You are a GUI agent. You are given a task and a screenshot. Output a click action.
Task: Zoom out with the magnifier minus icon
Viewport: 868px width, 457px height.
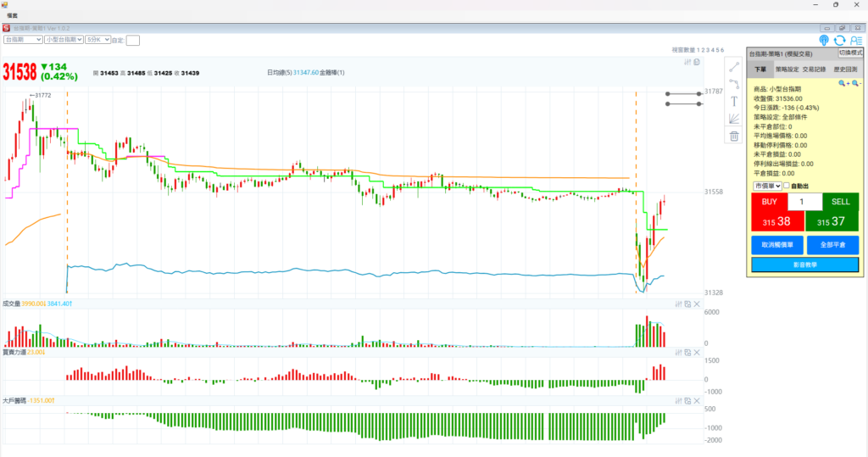[x=855, y=83]
